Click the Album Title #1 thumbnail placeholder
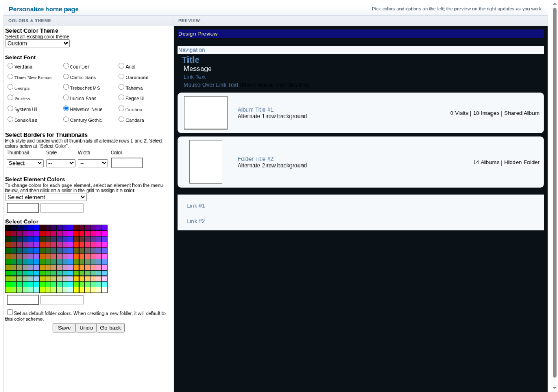This screenshot has width=558, height=392. [205, 113]
